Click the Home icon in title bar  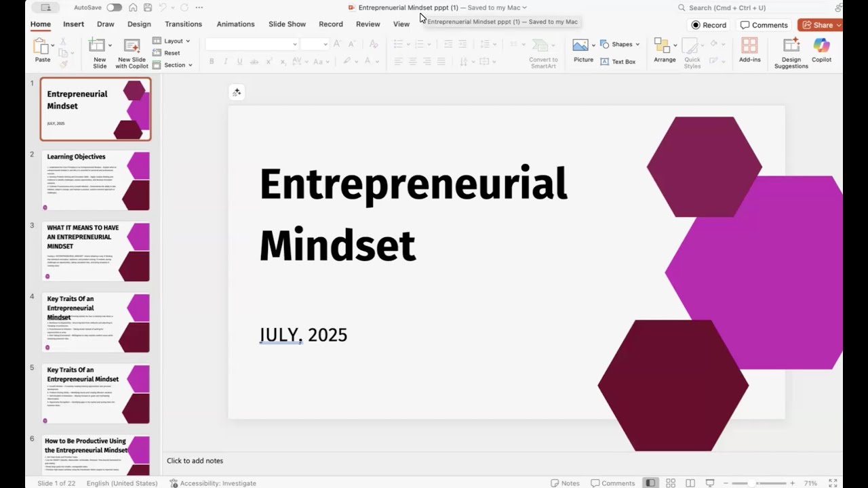pos(133,7)
